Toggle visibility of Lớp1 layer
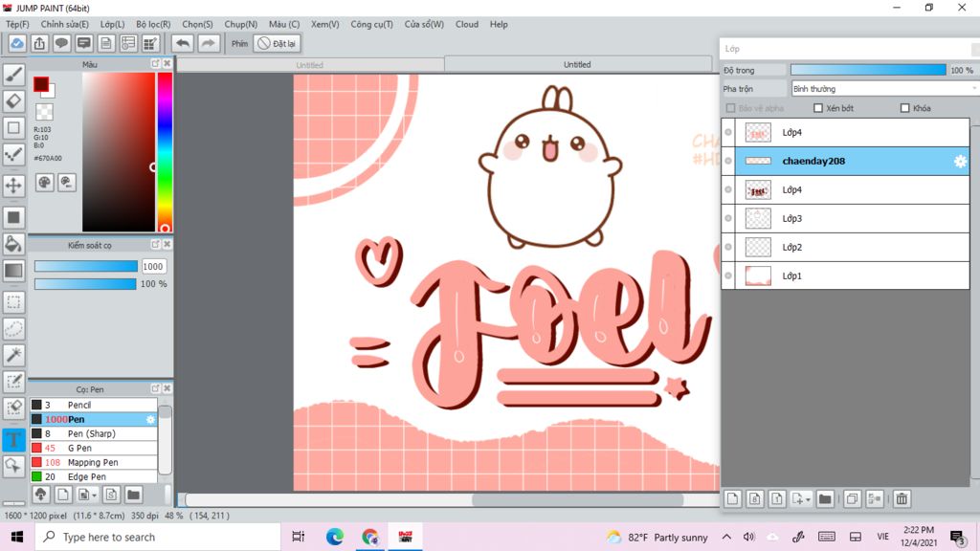The width and height of the screenshot is (980, 551). (728, 276)
